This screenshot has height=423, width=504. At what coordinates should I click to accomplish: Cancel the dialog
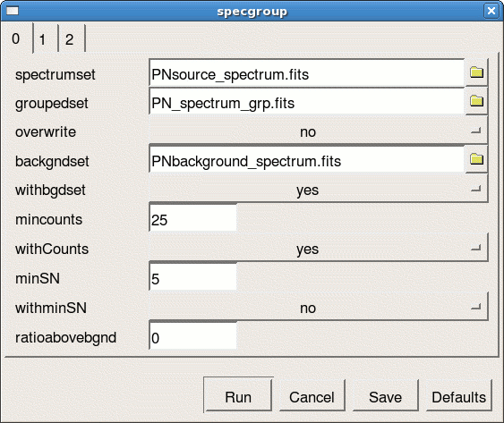pos(312,396)
